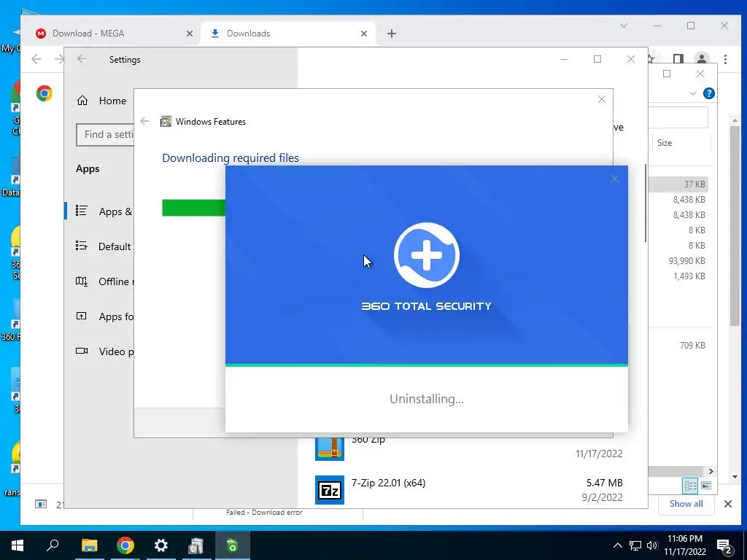Click the volume speaker tray icon
Screen dimensions: 747x560
pos(652,545)
